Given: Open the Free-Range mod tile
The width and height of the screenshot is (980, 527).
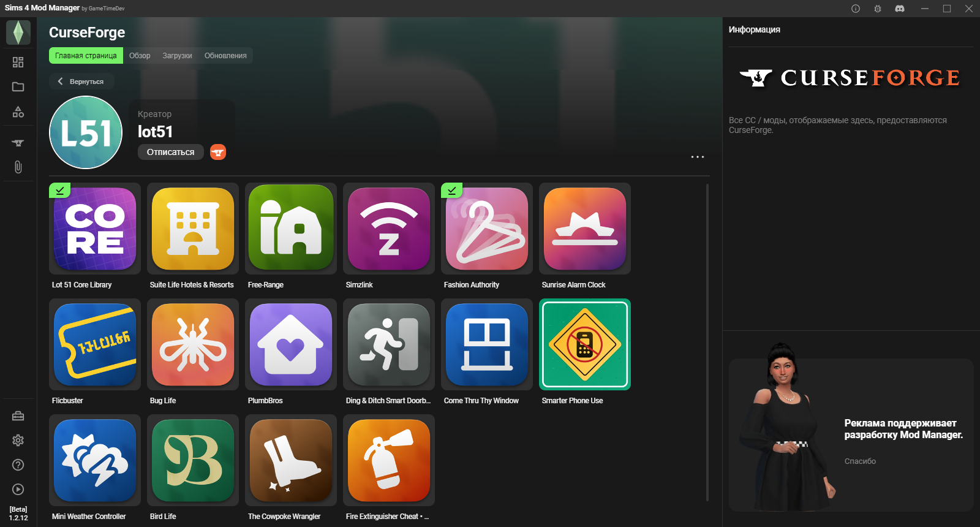Looking at the screenshot, I should pyautogui.click(x=291, y=229).
